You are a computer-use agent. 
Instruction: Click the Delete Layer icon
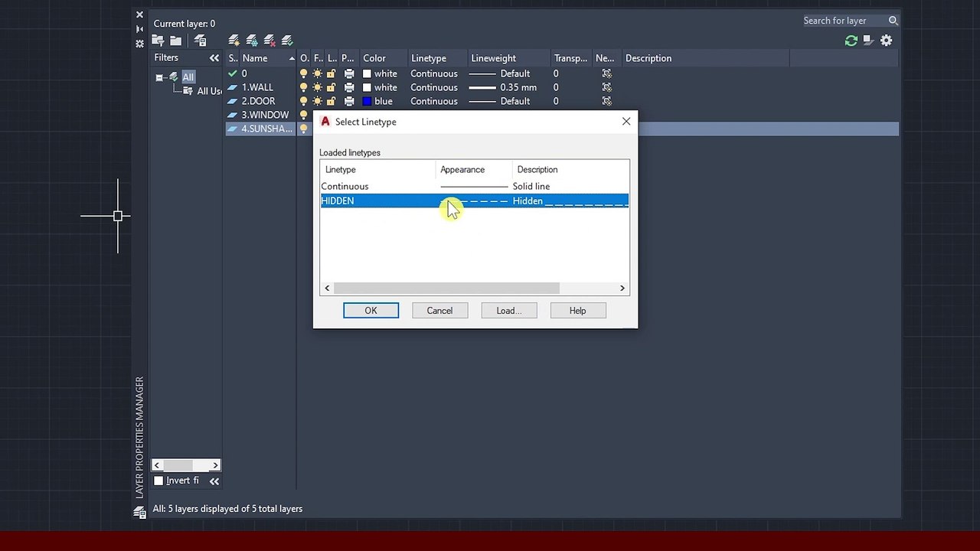(269, 41)
